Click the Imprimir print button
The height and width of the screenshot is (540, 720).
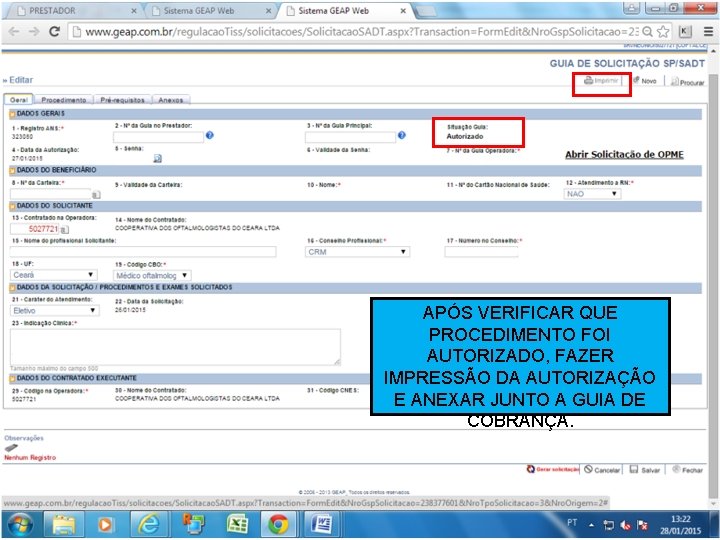tap(601, 81)
